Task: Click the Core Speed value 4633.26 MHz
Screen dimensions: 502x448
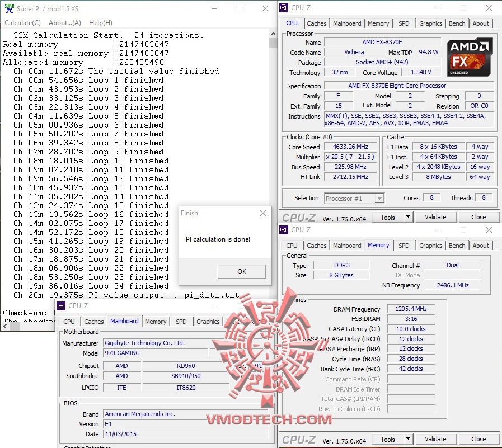Action: click(350, 147)
